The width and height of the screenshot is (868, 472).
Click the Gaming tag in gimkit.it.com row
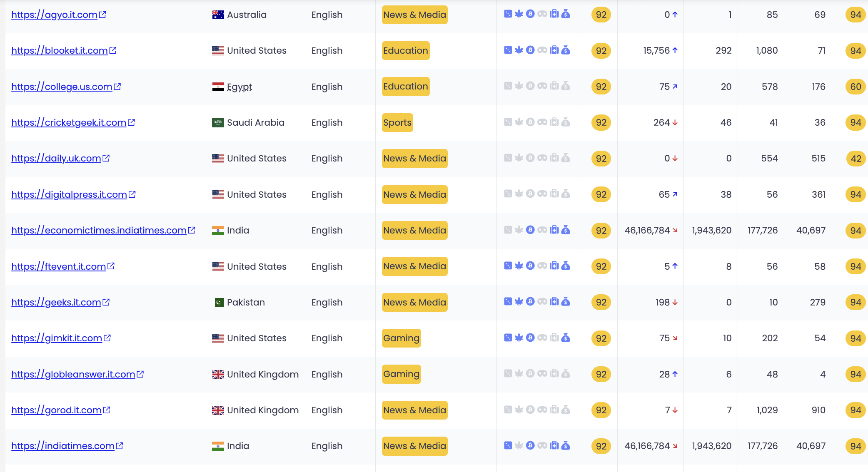401,338
